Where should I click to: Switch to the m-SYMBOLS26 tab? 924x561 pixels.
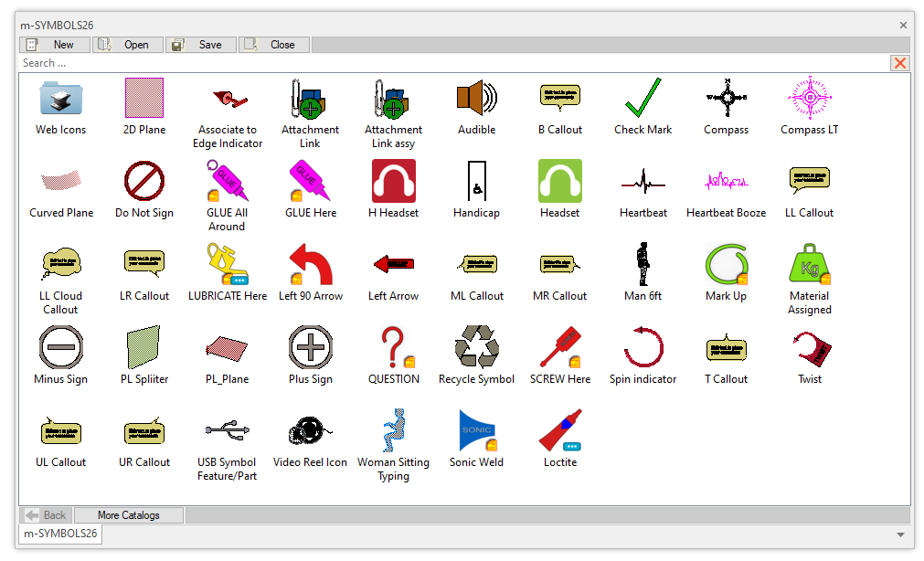pyautogui.click(x=60, y=534)
